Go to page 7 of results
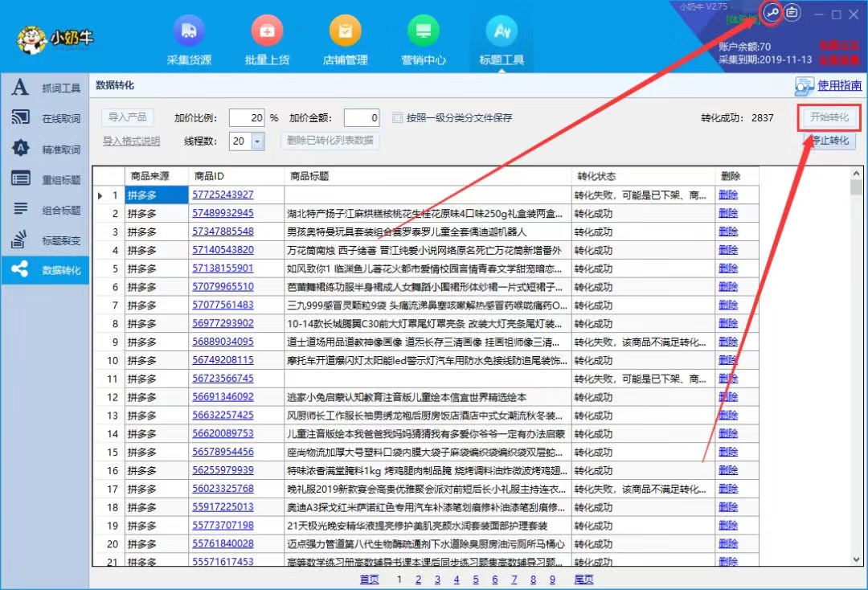The width and height of the screenshot is (868, 590). pyautogui.click(x=514, y=580)
